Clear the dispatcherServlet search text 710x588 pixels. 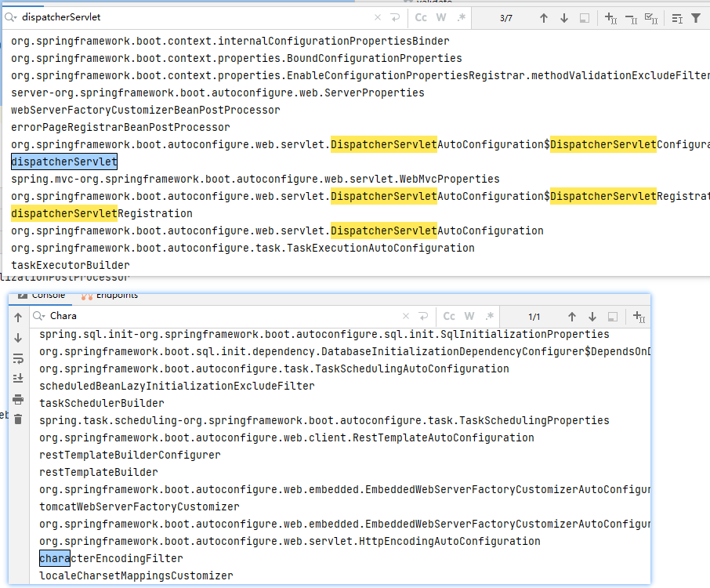[x=378, y=18]
